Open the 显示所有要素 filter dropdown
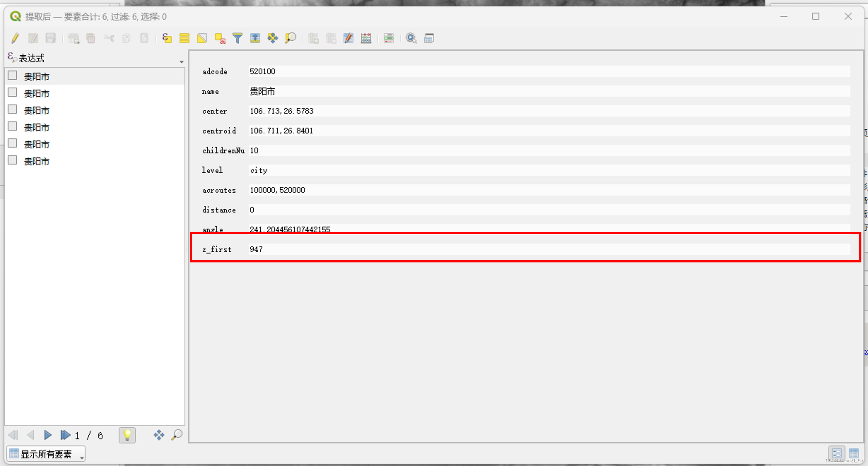The image size is (868, 466). point(46,454)
